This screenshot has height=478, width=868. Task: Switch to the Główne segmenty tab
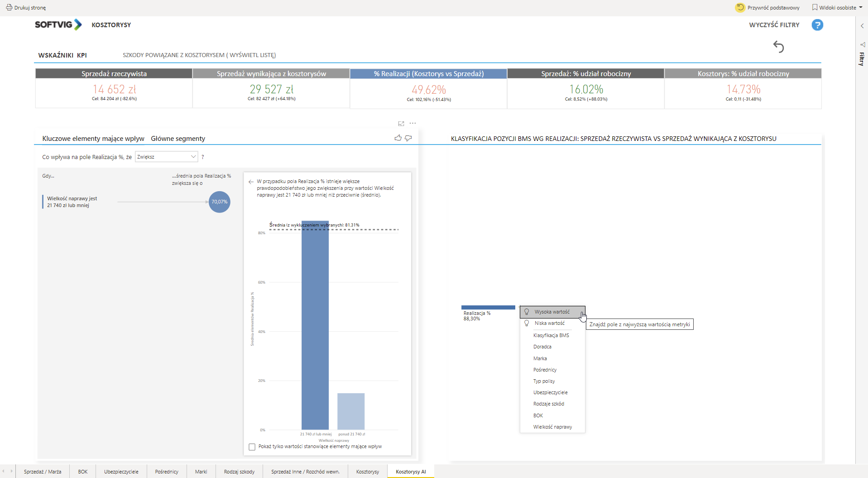click(x=178, y=139)
